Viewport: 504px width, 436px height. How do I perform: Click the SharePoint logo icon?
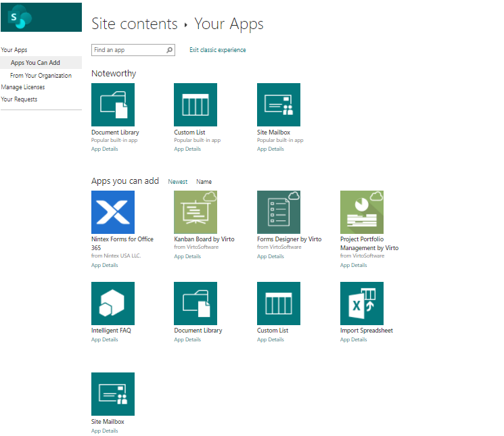20,17
